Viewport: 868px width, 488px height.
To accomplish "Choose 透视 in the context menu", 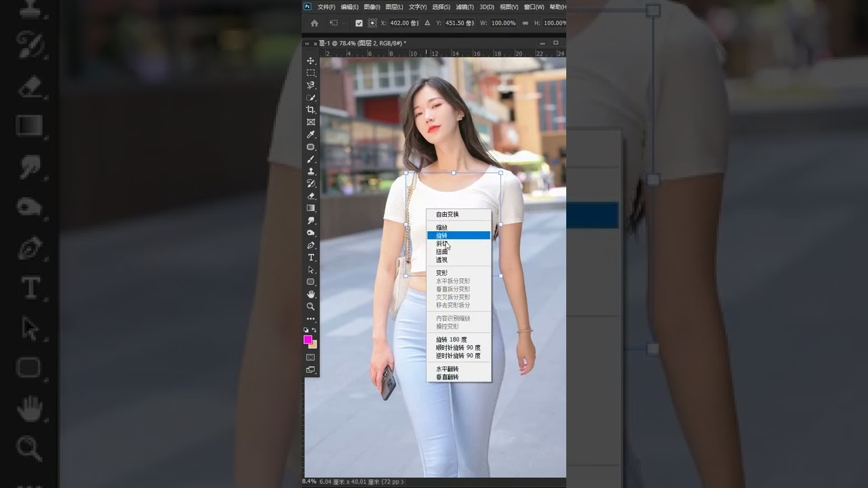I will tap(458, 260).
